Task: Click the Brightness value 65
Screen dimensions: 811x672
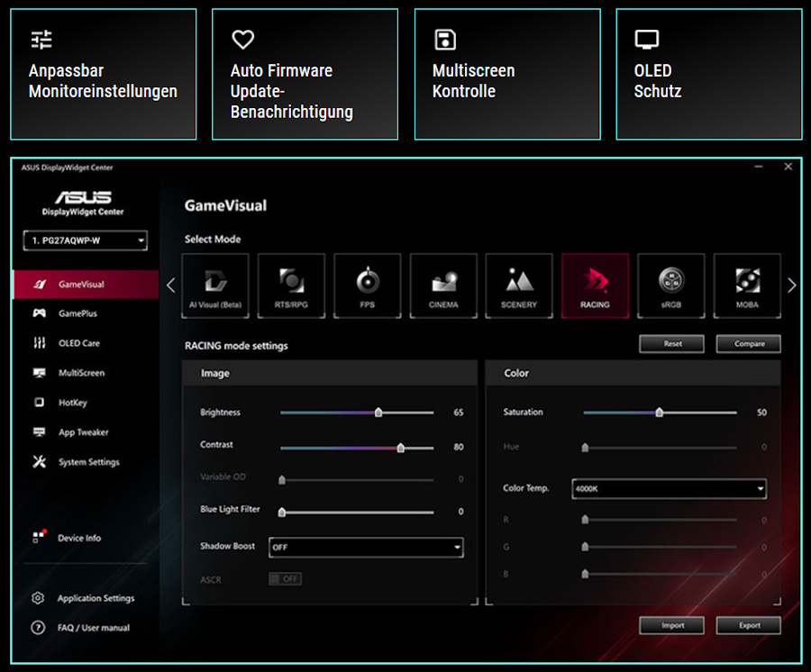Action: click(x=459, y=412)
